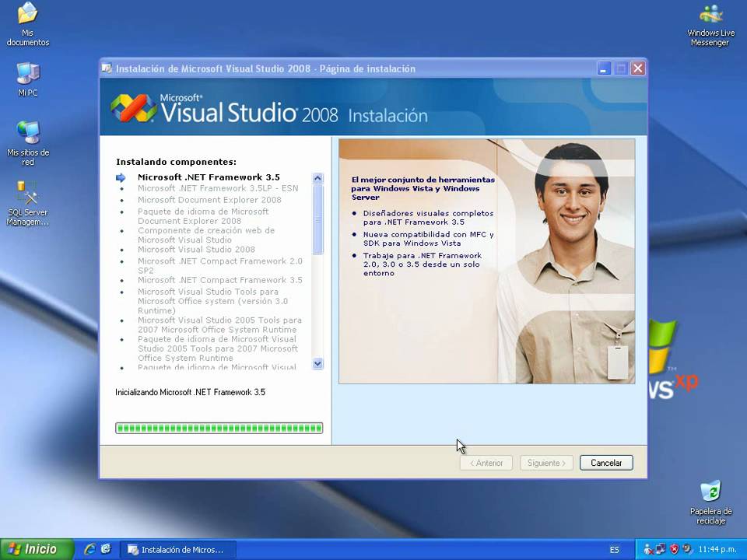
Task: Click the component list scroll down arrow
Action: pos(317,364)
